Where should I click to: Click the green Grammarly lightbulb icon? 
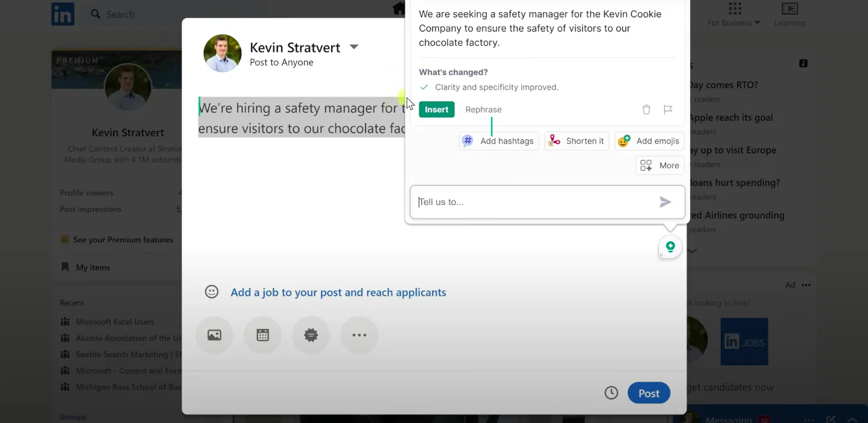670,246
